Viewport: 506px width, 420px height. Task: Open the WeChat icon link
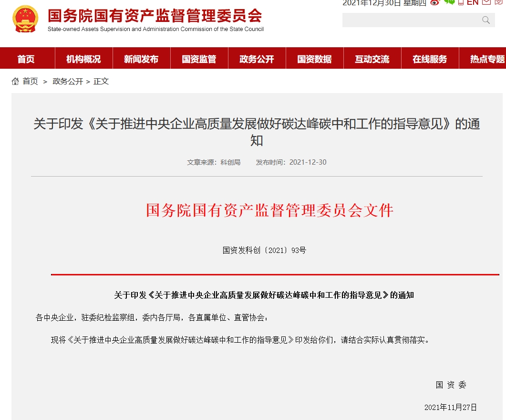pos(449,2)
